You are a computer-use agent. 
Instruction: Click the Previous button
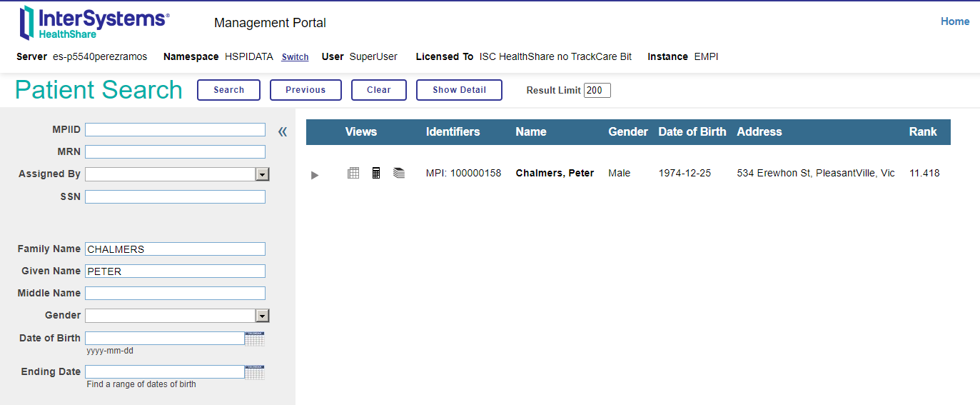(305, 90)
